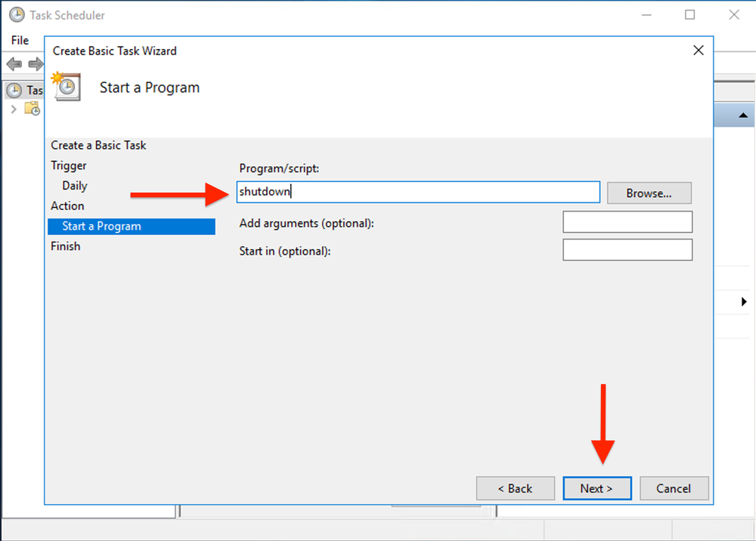Expand the tree node in the left pane
This screenshot has height=541, width=756.
[14, 108]
